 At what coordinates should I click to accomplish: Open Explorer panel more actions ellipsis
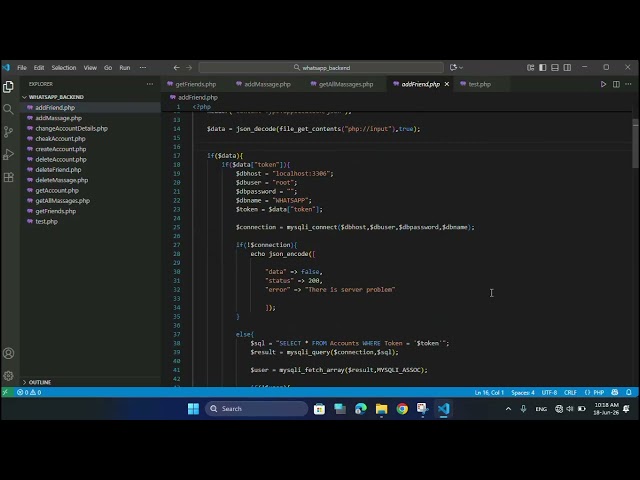pyautogui.click(x=150, y=84)
